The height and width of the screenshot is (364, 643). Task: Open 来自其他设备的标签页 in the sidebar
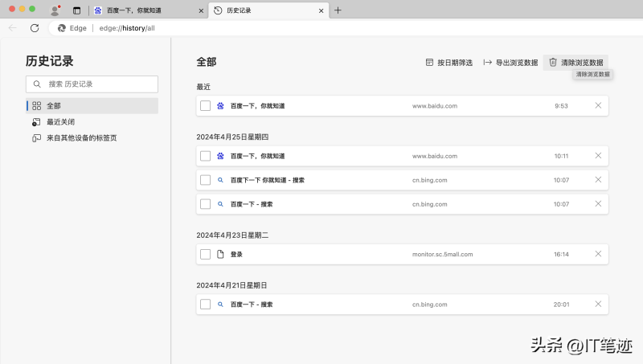[92, 137]
